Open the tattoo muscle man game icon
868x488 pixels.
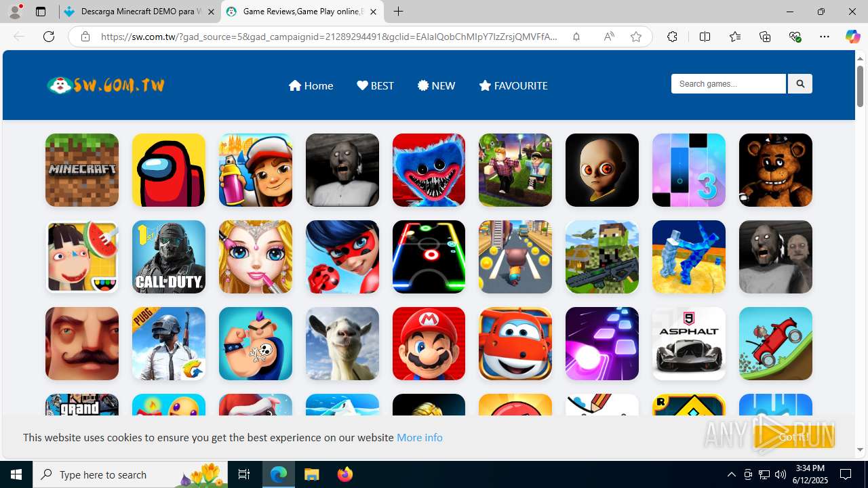[x=256, y=344]
